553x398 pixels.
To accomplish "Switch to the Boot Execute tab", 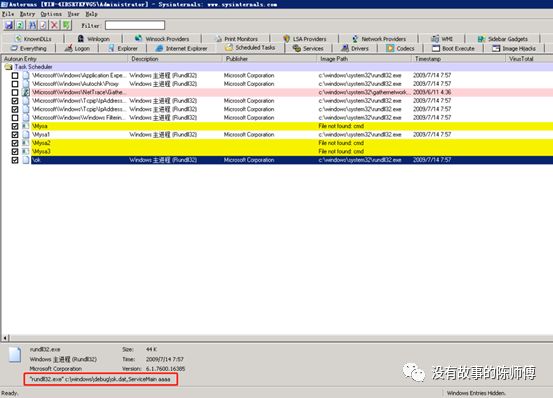I will (x=454, y=48).
